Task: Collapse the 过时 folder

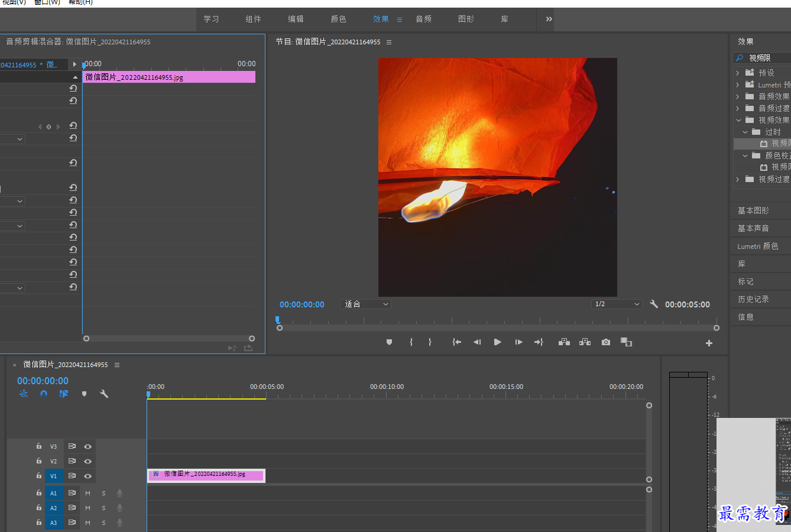Action: click(745, 132)
